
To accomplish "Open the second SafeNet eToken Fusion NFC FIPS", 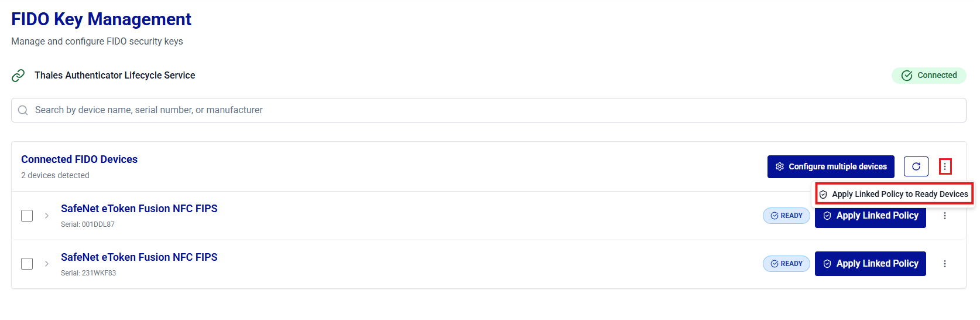I will [x=139, y=257].
